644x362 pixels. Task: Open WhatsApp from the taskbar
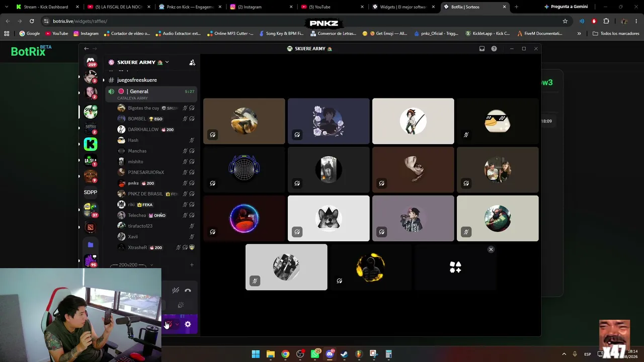tap(315, 354)
